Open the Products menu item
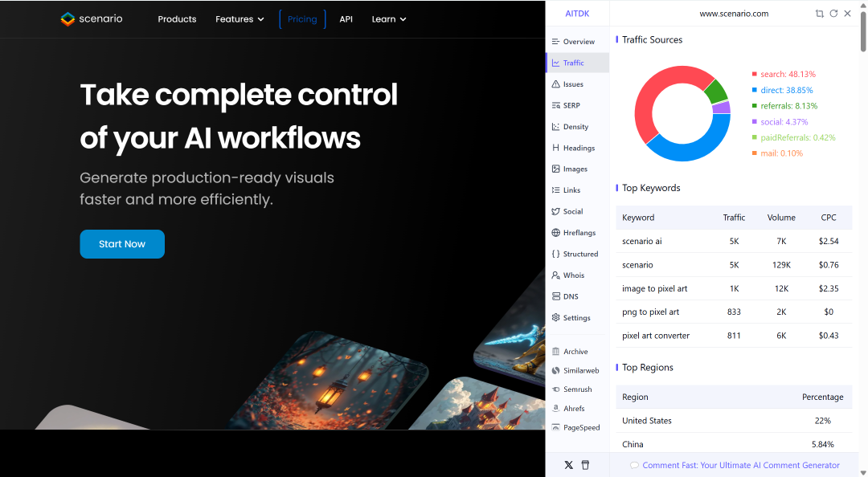This screenshot has width=868, height=477. point(177,19)
